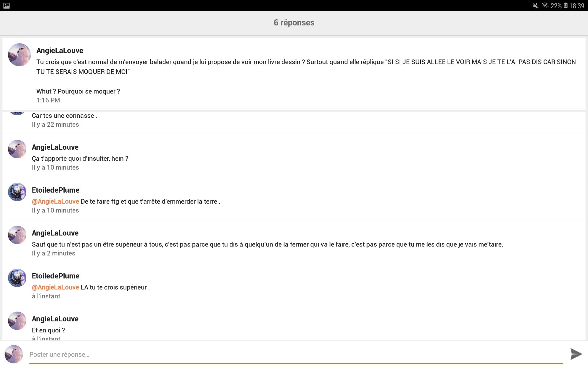
Task: Tap @AngieLaLouve mention in 'LA tu te crois' reply
Action: [55, 287]
